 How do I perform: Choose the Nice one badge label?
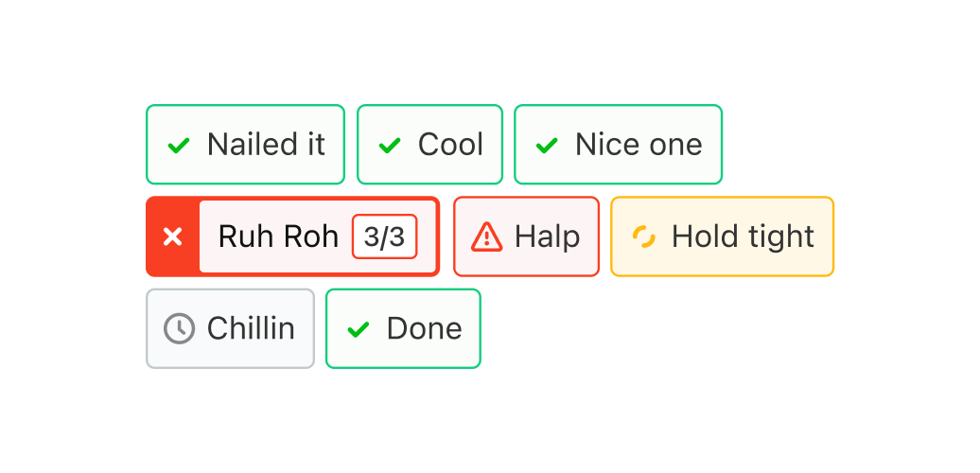pos(639,145)
